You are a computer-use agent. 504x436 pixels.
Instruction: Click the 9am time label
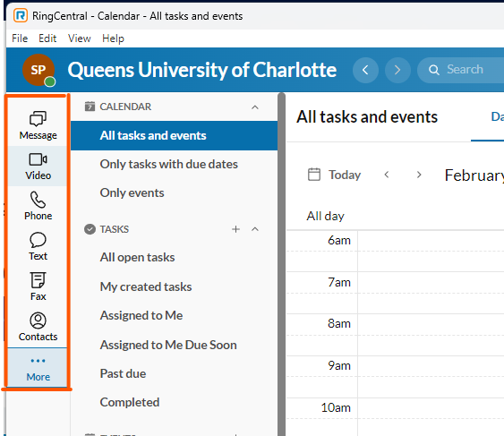click(339, 365)
